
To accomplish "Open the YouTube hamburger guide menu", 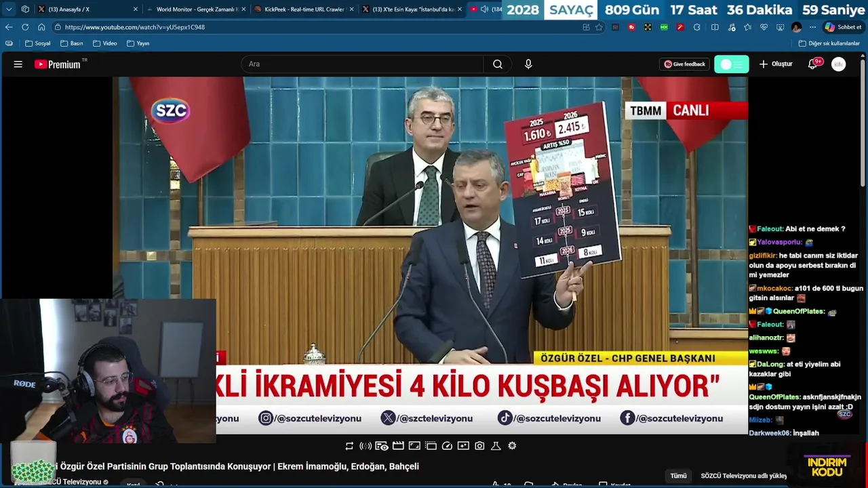I will tap(18, 64).
